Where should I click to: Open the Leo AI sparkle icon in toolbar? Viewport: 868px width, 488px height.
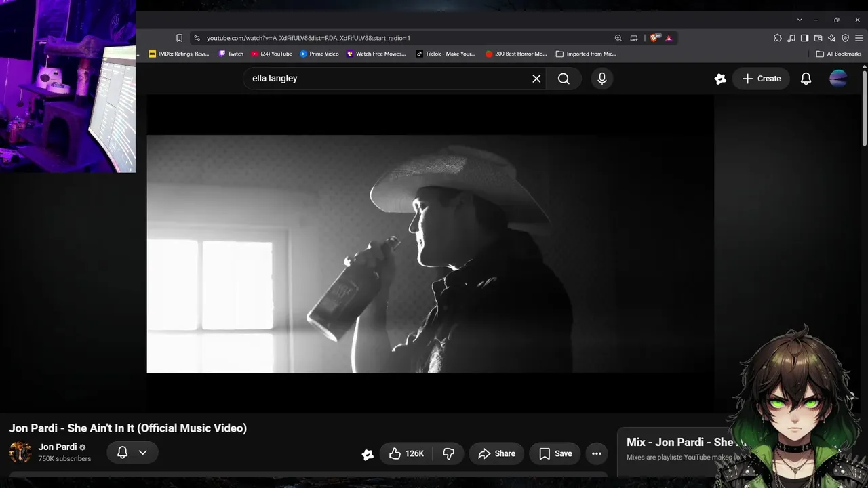[832, 38]
